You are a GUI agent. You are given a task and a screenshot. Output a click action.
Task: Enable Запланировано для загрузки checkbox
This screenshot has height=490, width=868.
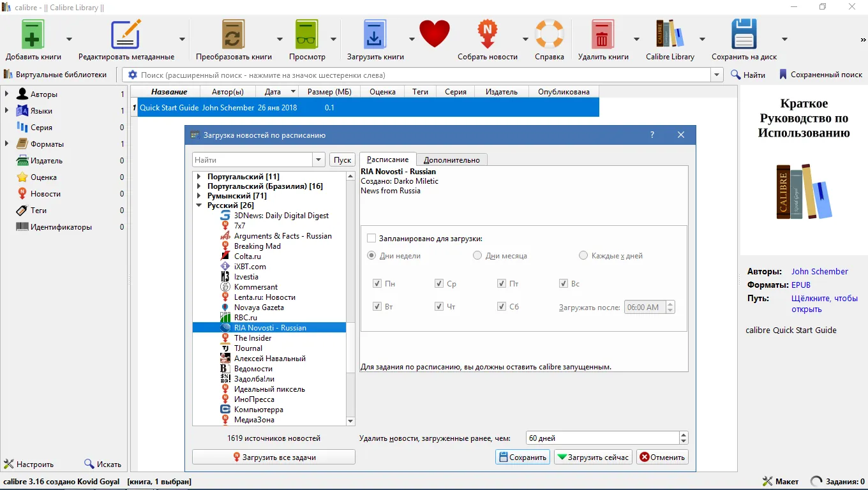pos(371,239)
